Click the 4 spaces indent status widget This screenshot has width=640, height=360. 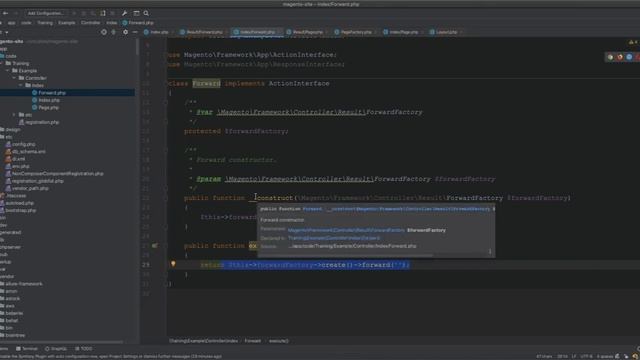[605, 356]
